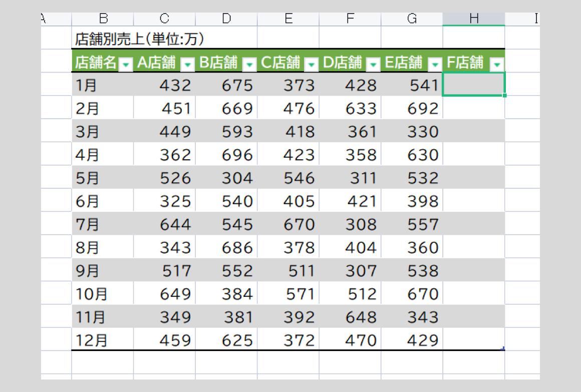Select cell 630 in the 4月 row
The height and width of the screenshot is (392, 581).
coord(412,154)
